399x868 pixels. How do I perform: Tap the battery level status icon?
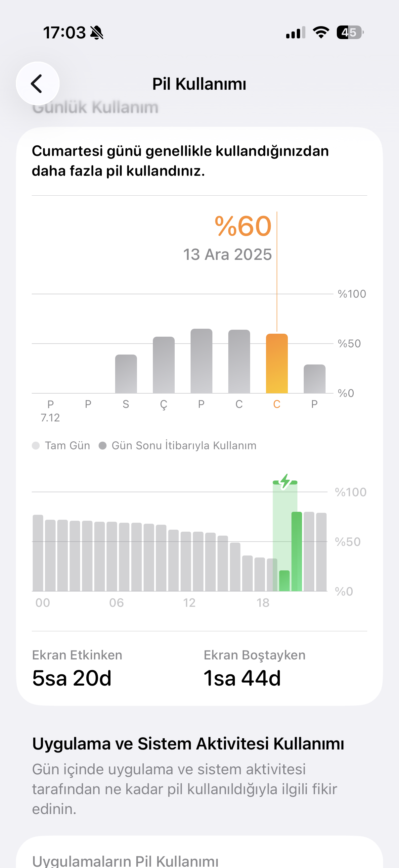(350, 33)
